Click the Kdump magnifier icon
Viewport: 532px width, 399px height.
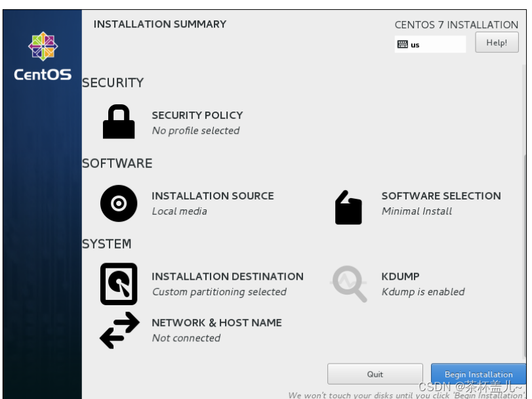349,283
